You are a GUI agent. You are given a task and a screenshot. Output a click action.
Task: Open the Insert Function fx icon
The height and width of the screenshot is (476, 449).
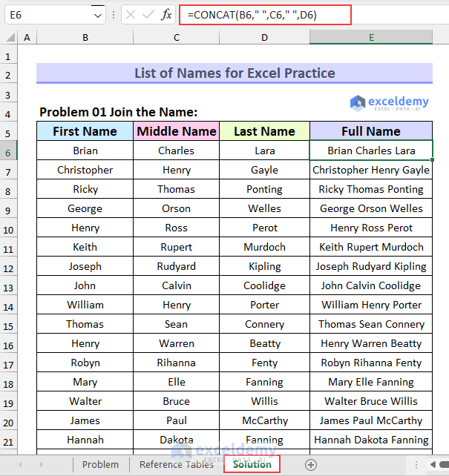point(166,15)
